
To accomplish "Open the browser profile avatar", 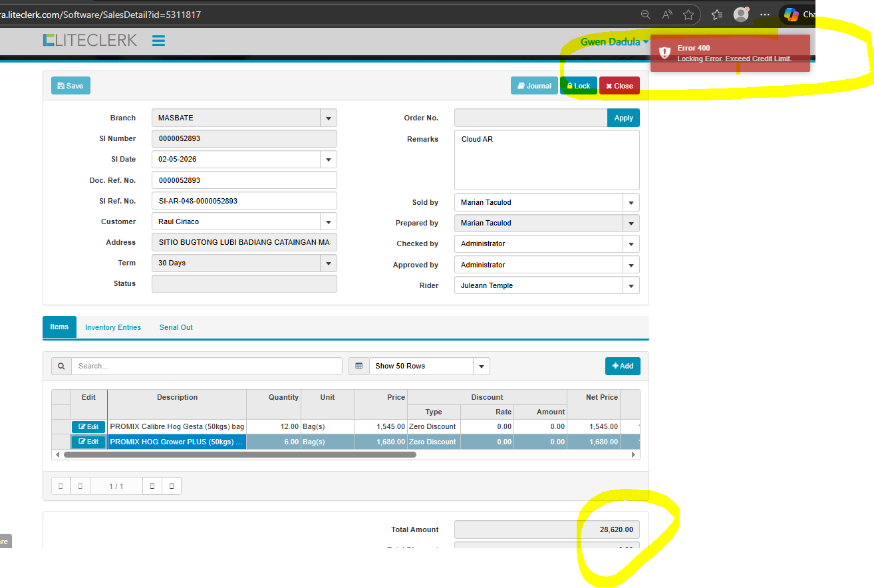I will pyautogui.click(x=740, y=15).
